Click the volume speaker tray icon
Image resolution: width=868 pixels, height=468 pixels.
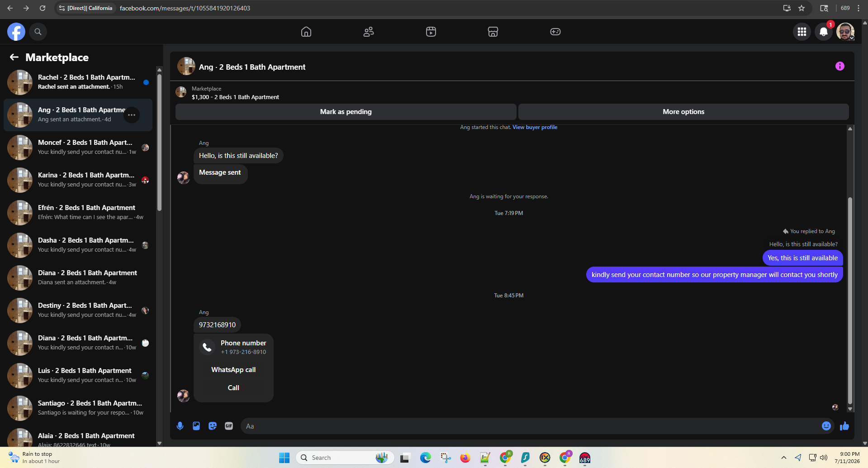pyautogui.click(x=824, y=458)
